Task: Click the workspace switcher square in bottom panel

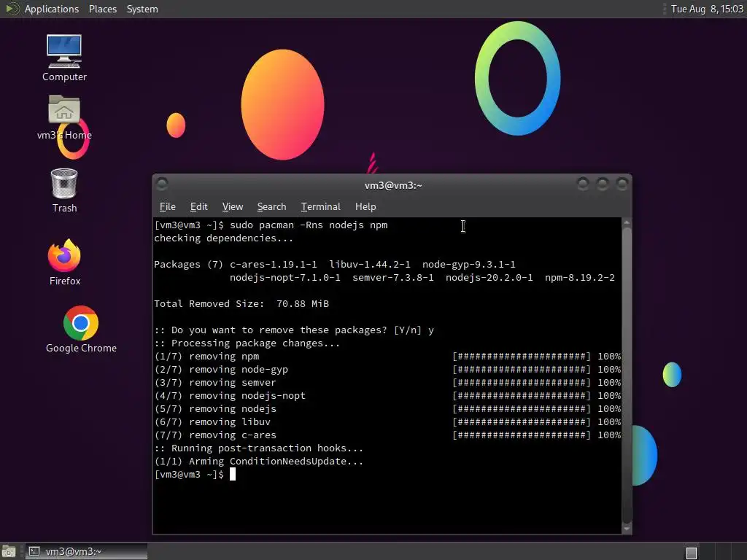Action: (692, 553)
